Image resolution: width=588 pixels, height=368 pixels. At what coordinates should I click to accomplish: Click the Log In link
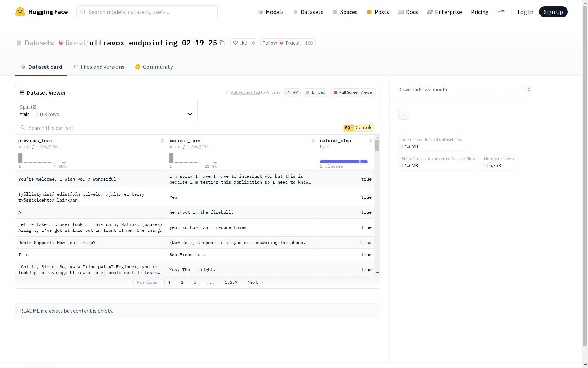[525, 12]
